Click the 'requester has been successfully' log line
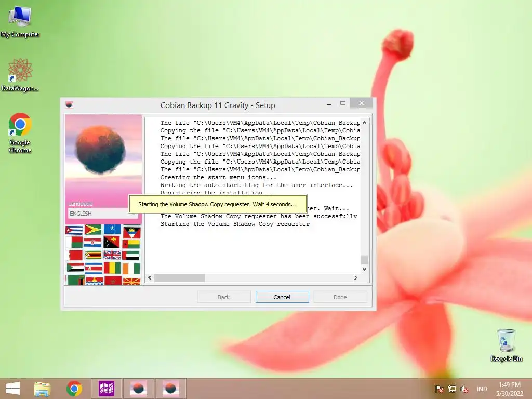 (x=259, y=216)
